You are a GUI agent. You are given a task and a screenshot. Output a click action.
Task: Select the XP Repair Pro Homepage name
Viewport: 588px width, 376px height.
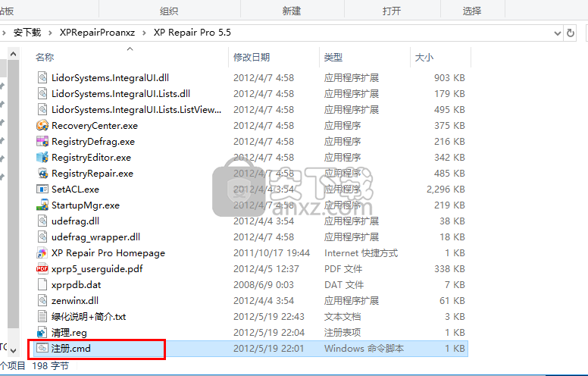point(108,253)
